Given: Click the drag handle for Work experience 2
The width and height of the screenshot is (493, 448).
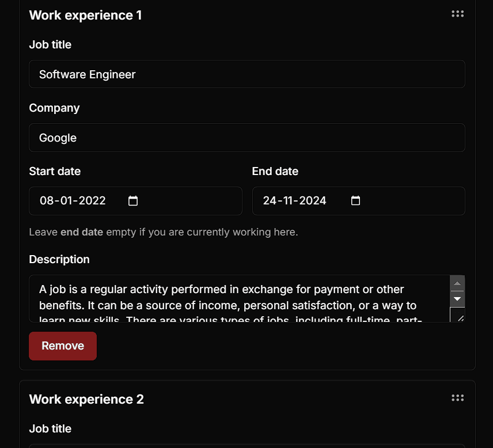Looking at the screenshot, I should tap(457, 398).
